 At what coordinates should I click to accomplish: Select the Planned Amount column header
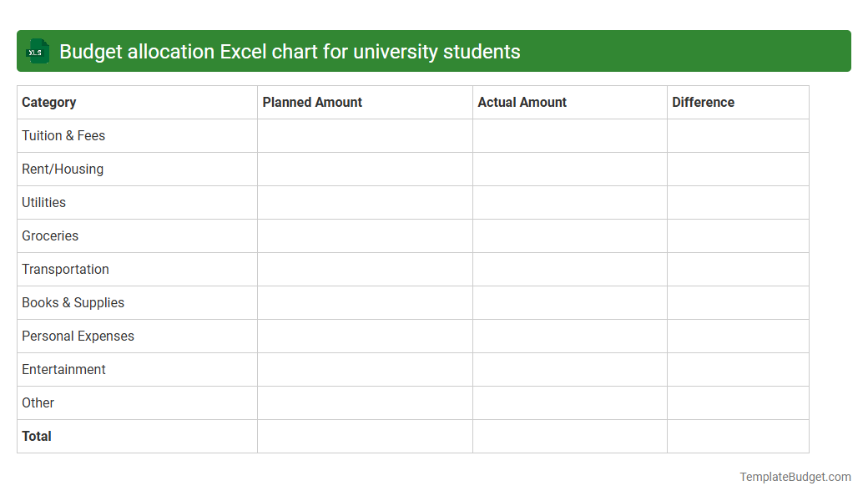pos(312,102)
